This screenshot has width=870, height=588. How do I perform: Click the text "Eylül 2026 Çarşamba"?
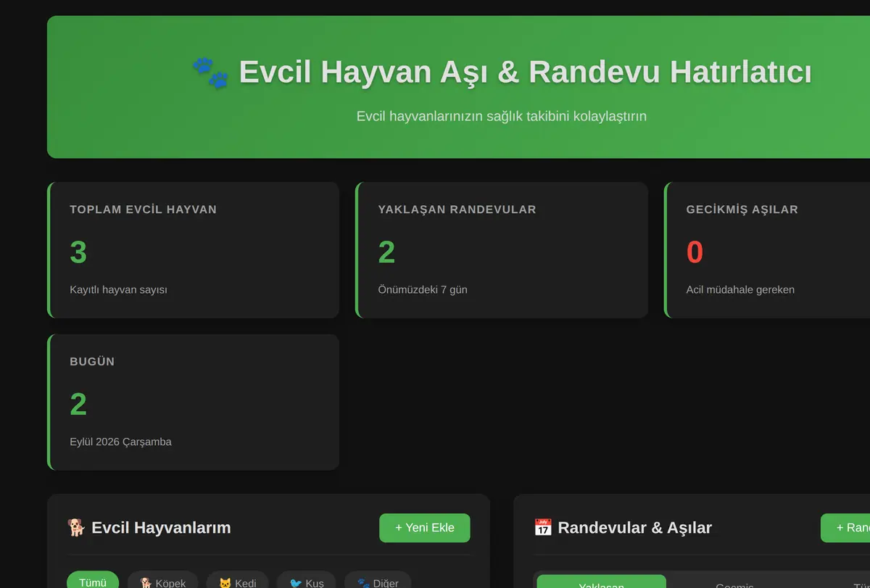[x=120, y=442]
